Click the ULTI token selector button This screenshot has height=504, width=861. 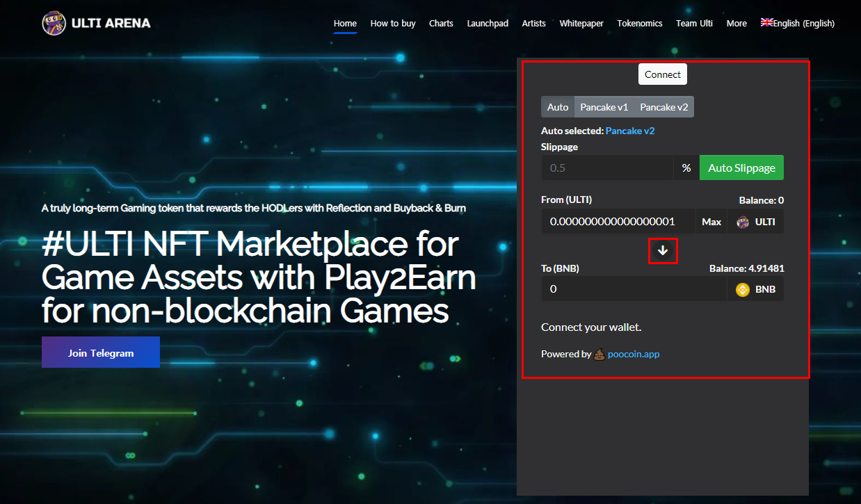(x=755, y=222)
